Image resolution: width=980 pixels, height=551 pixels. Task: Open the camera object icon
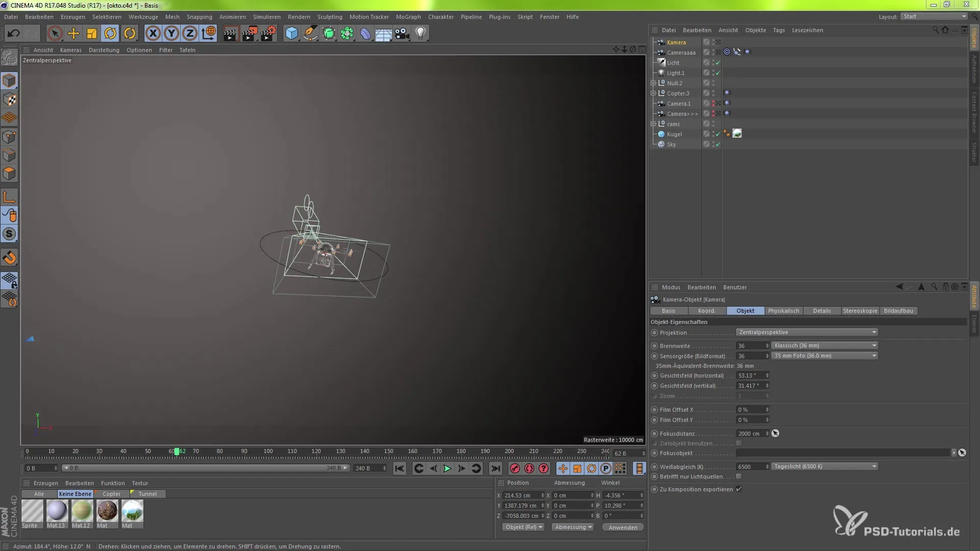click(402, 34)
